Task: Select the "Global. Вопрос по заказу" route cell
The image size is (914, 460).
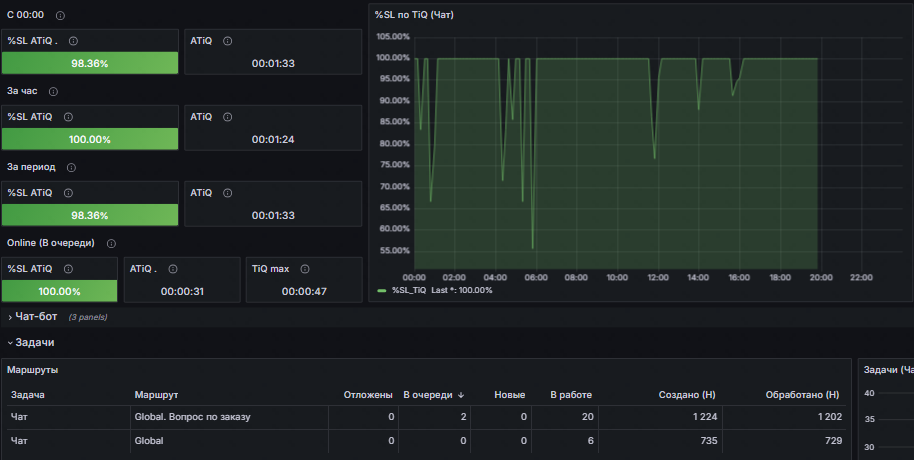Action: 191,417
